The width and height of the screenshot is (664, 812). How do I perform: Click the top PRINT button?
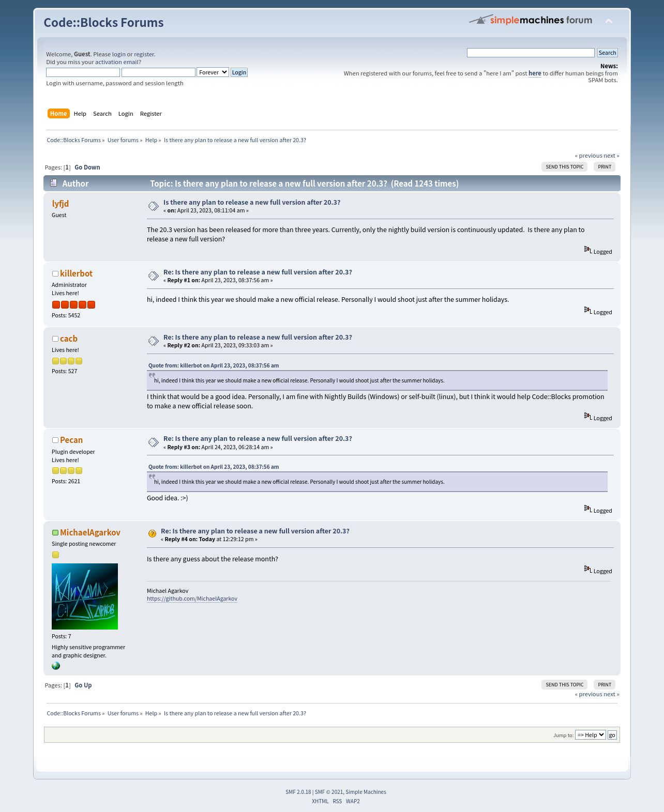(x=605, y=166)
